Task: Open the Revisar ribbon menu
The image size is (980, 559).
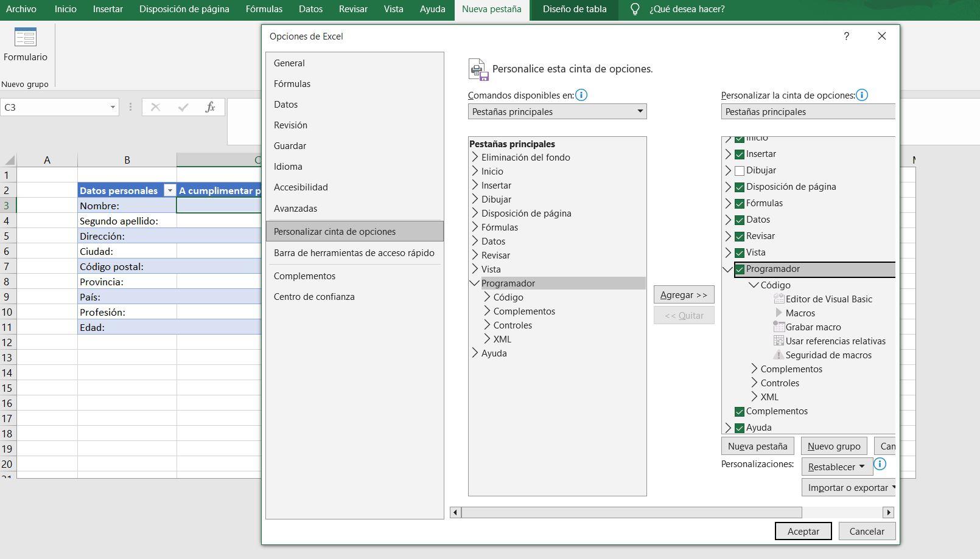Action: pyautogui.click(x=353, y=9)
